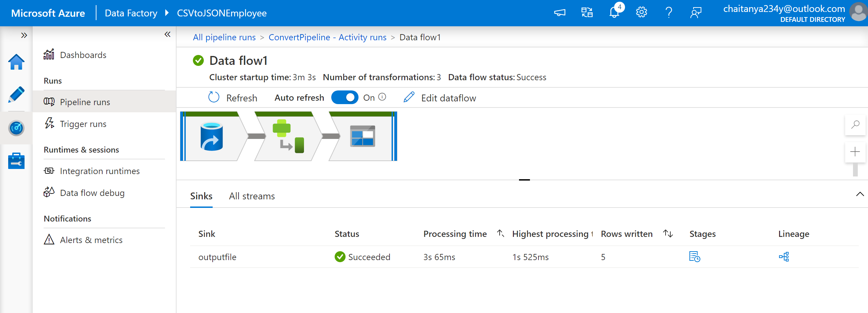View outputfile lineage icon
This screenshot has height=313, width=868.
pyautogui.click(x=784, y=257)
